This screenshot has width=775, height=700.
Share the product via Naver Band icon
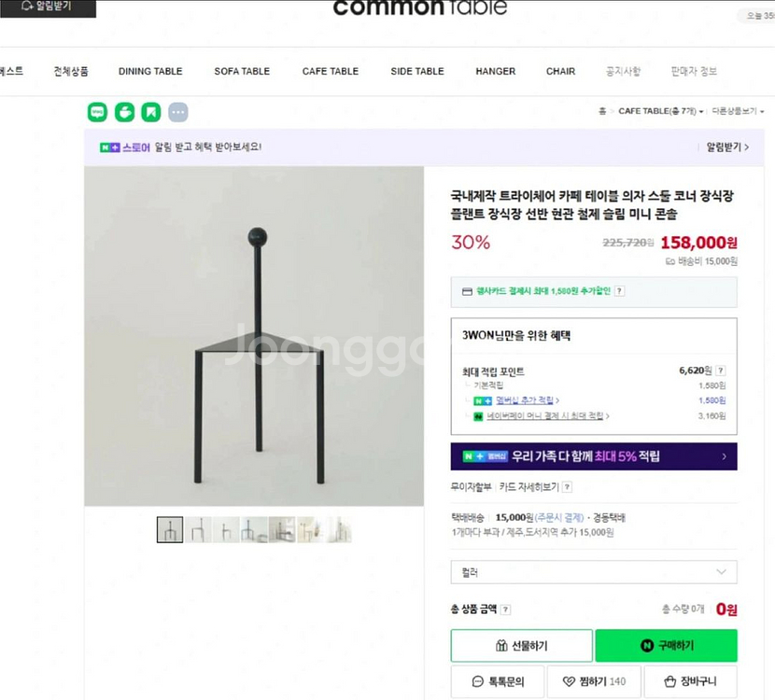124,112
